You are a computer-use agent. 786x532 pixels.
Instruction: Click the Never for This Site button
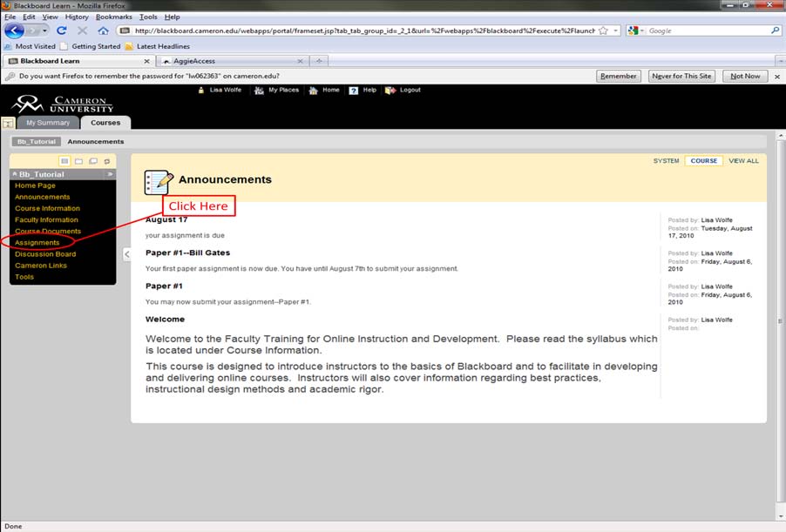(681, 76)
